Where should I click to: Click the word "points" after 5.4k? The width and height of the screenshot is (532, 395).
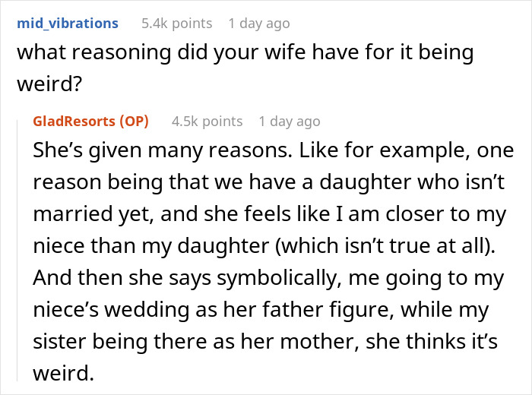(191, 24)
